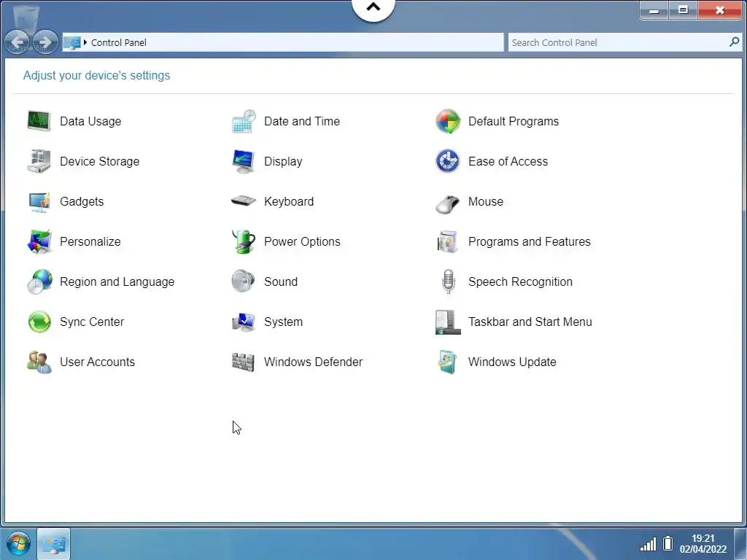Click the Ease of Access label
Image resolution: width=747 pixels, height=560 pixels.
pyautogui.click(x=508, y=161)
